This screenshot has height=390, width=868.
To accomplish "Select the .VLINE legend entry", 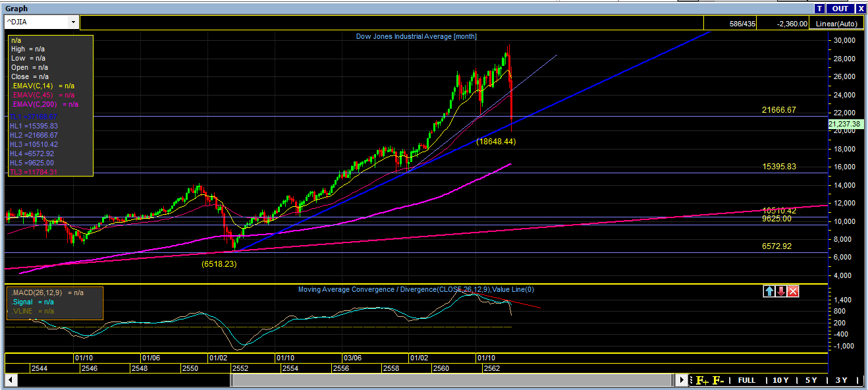I will [32, 311].
